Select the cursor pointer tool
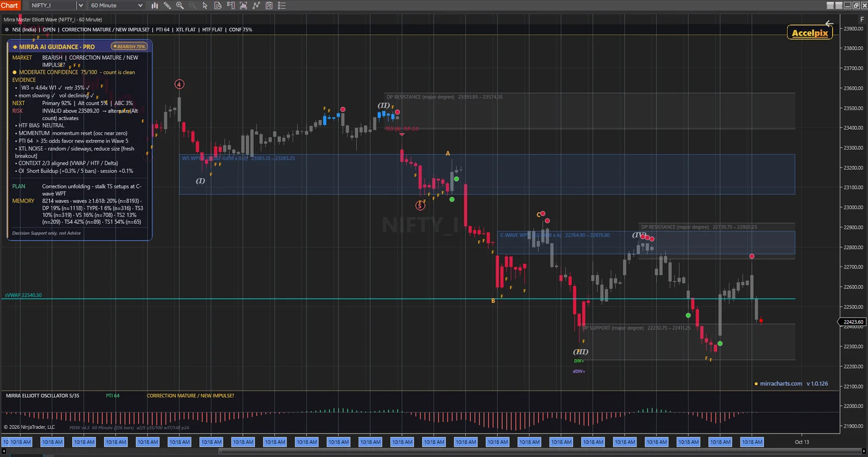The image size is (868, 457). [x=205, y=5]
